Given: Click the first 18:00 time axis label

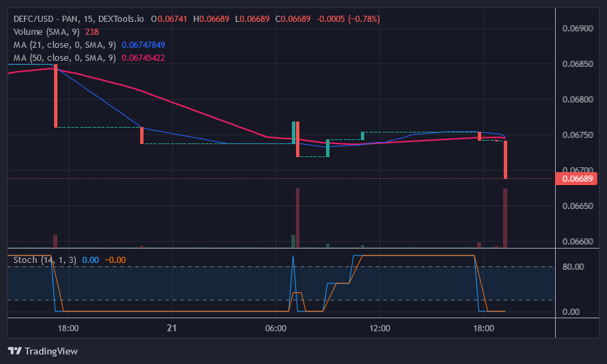Looking at the screenshot, I should [x=68, y=328].
